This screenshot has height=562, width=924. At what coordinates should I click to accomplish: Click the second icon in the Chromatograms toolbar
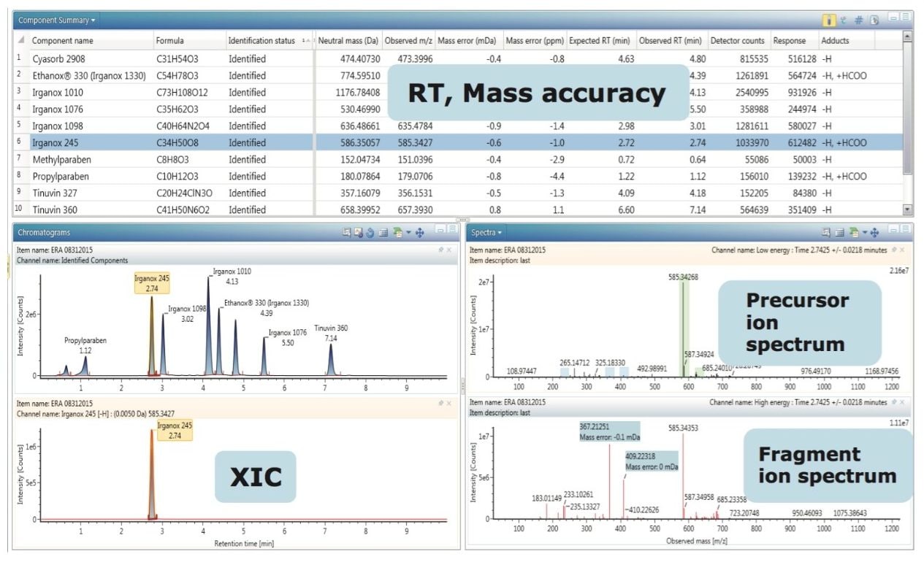(x=359, y=233)
